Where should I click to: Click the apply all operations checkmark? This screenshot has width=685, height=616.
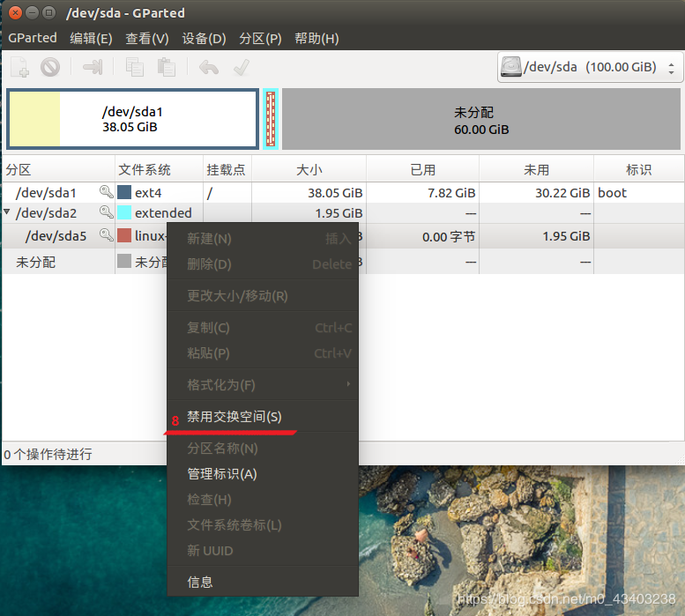coord(242,67)
